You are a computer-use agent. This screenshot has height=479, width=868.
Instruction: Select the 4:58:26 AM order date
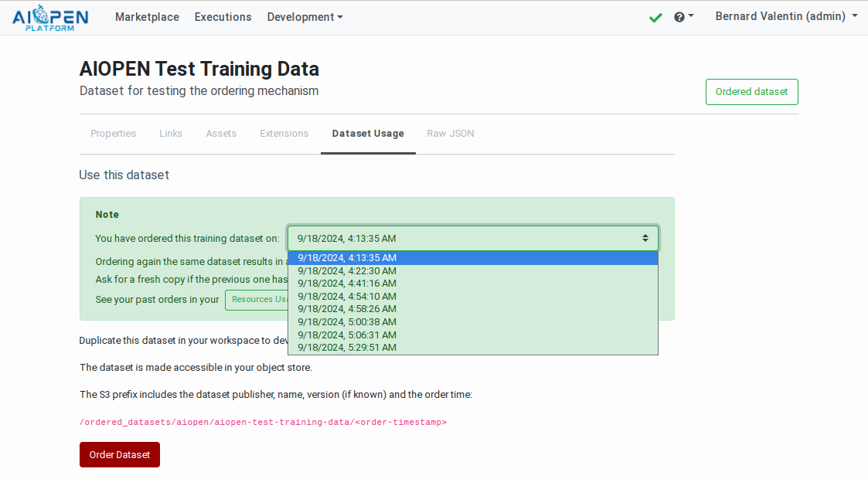tap(347, 309)
